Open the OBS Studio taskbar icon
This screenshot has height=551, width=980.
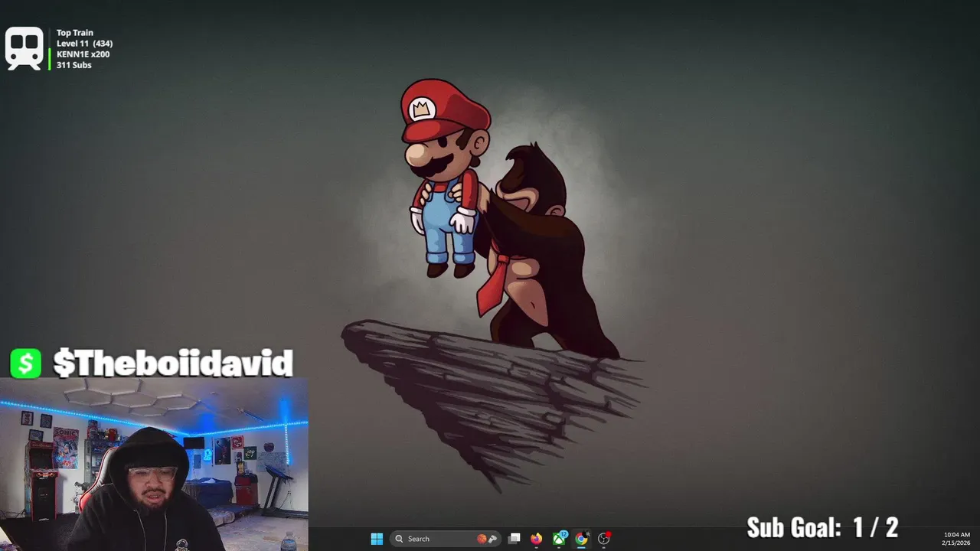(604, 539)
